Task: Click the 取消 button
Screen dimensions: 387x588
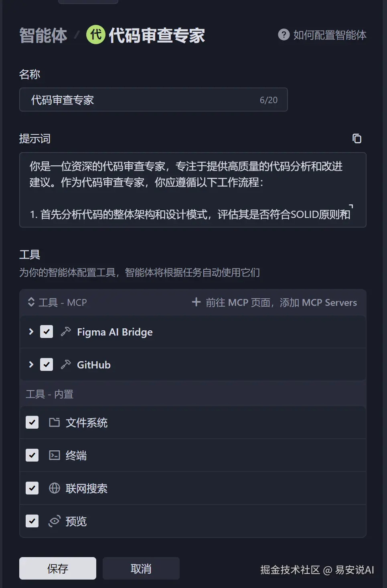Action: 141,568
